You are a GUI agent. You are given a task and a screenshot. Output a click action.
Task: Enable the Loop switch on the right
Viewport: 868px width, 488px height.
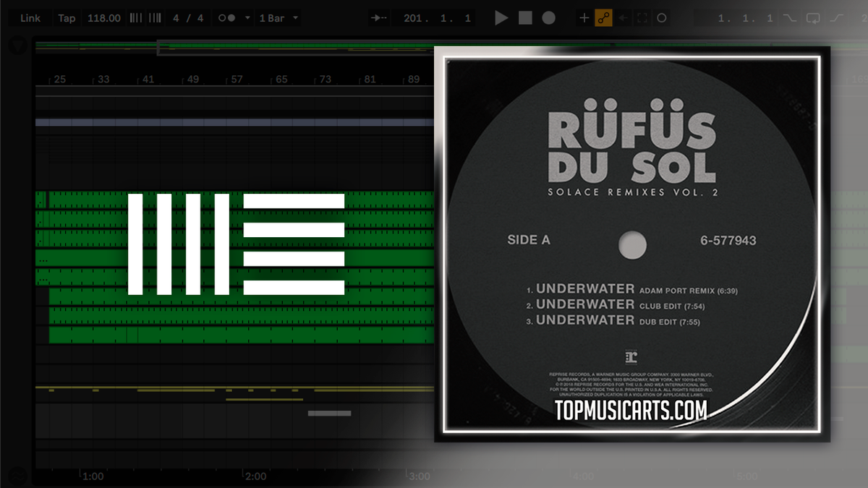pos(814,17)
